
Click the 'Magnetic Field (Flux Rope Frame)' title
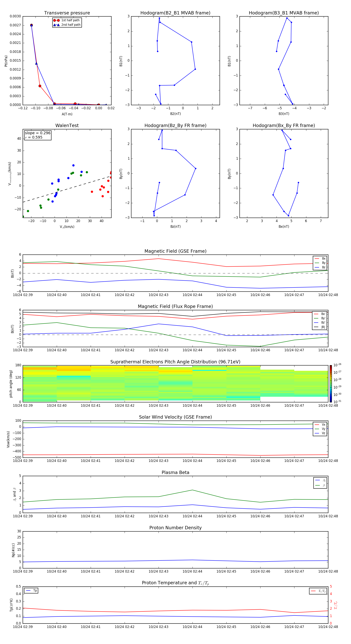pyautogui.click(x=175, y=307)
